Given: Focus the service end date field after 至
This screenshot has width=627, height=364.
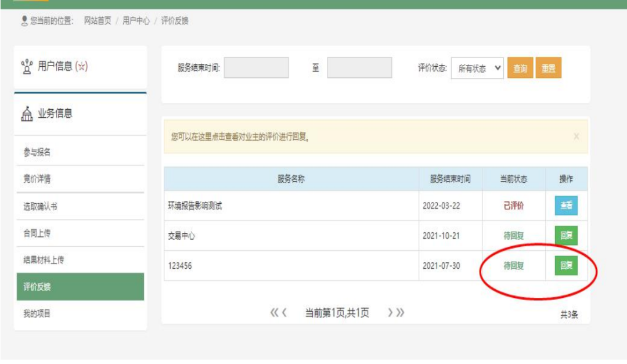Looking at the screenshot, I should (x=359, y=67).
